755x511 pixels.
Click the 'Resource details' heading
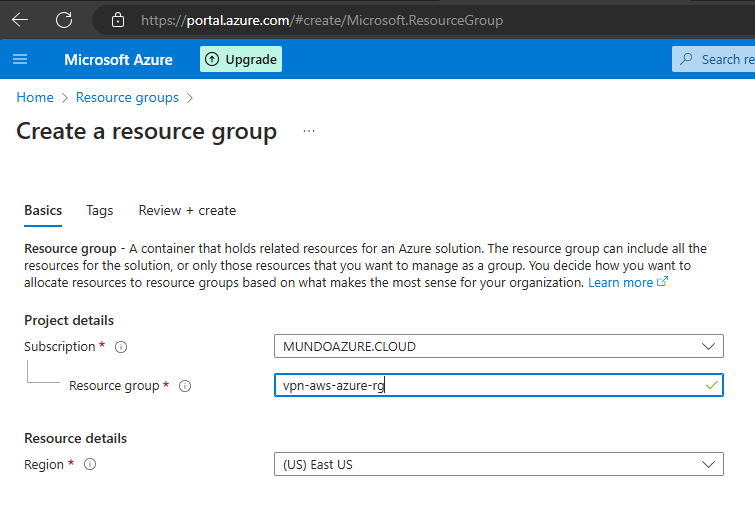coord(76,438)
